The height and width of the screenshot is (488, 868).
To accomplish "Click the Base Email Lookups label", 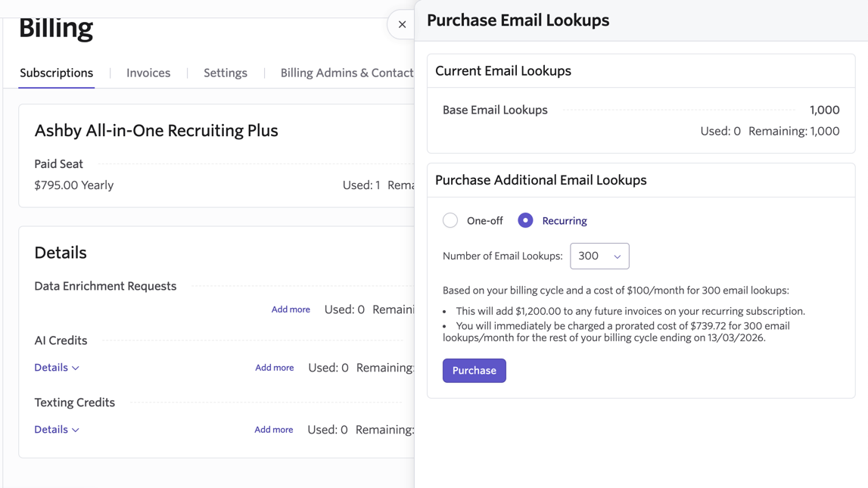I will (495, 110).
